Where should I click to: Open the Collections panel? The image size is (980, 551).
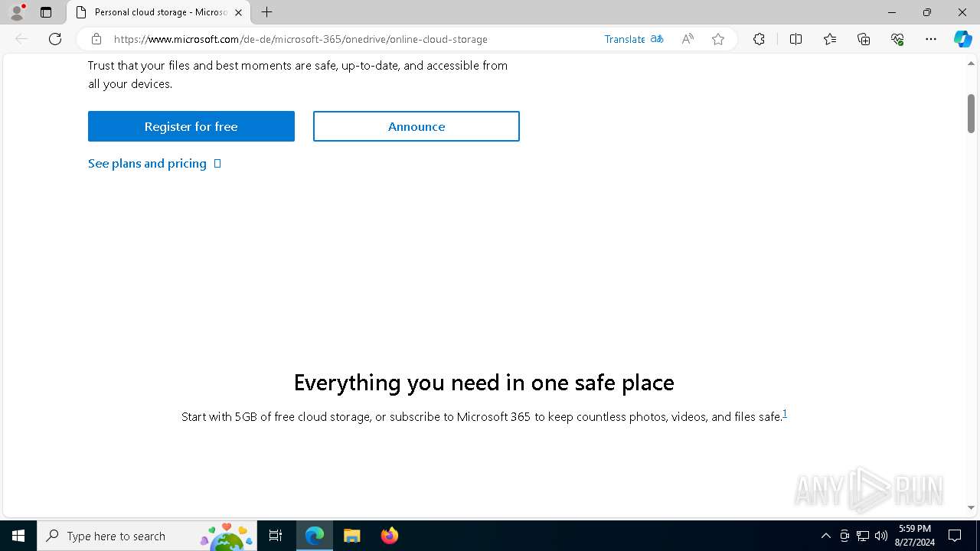click(864, 39)
